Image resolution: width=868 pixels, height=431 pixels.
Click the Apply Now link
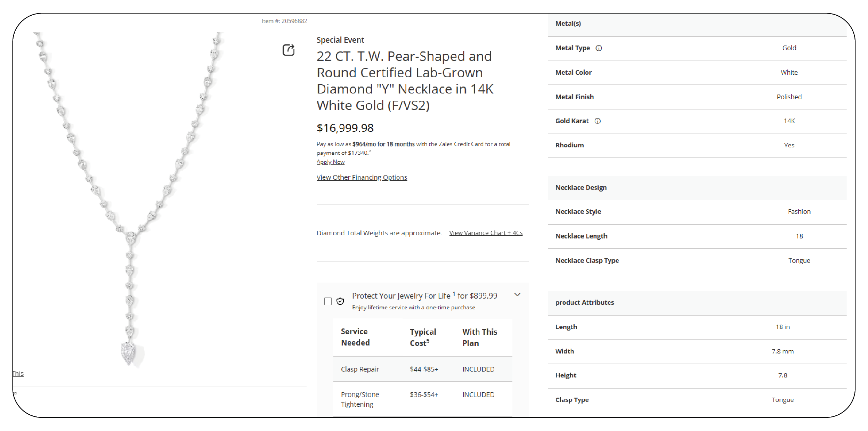pyautogui.click(x=330, y=162)
